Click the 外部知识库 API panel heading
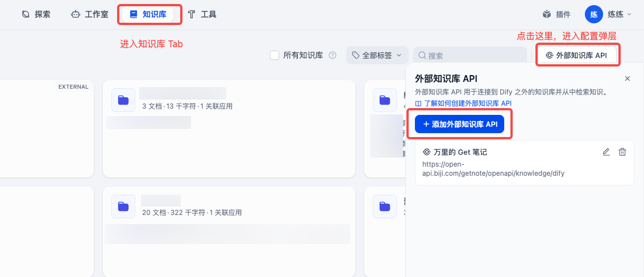Viewport: 644px width, 277px height. click(446, 78)
